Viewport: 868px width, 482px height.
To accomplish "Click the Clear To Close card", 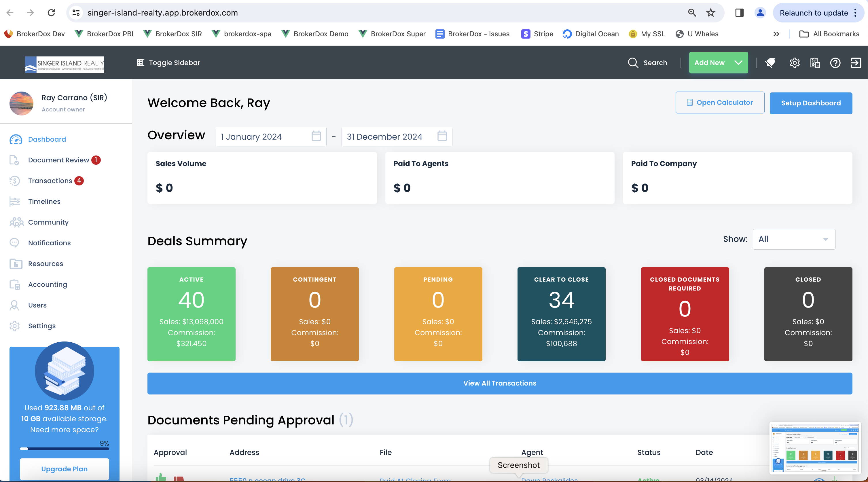I will tap(561, 314).
